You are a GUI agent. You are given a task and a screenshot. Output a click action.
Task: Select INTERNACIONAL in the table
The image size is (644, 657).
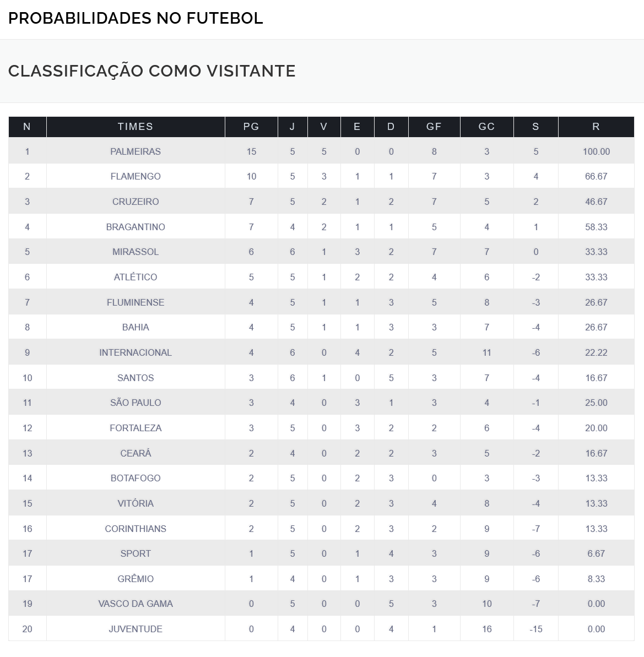[x=136, y=352]
